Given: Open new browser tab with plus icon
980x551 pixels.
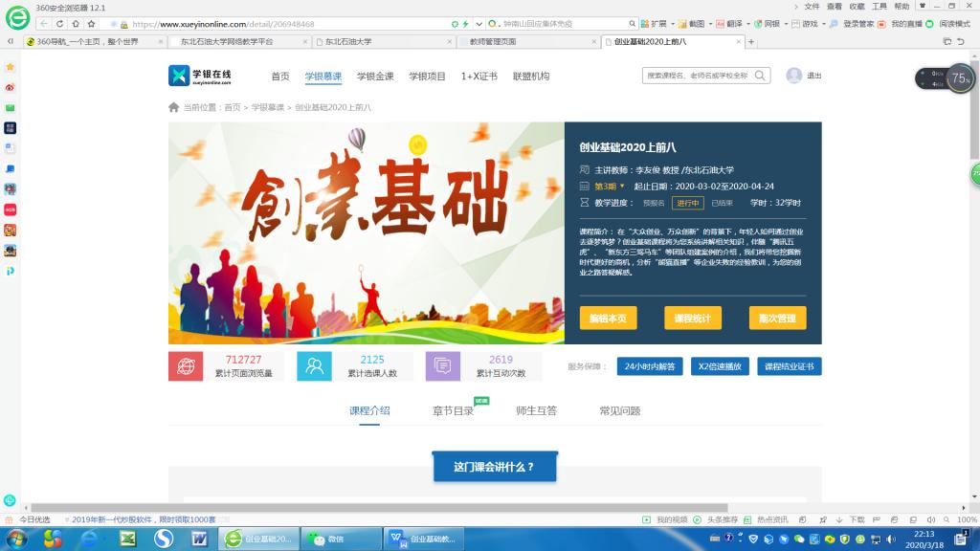Looking at the screenshot, I should pos(752,42).
